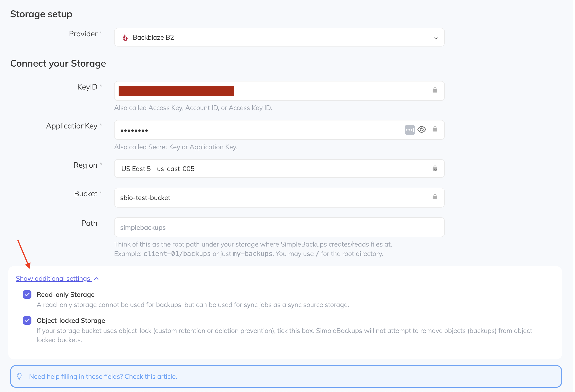Click the lightbulb icon in the help banner
Image resolution: width=575 pixels, height=392 pixels.
coord(20,376)
